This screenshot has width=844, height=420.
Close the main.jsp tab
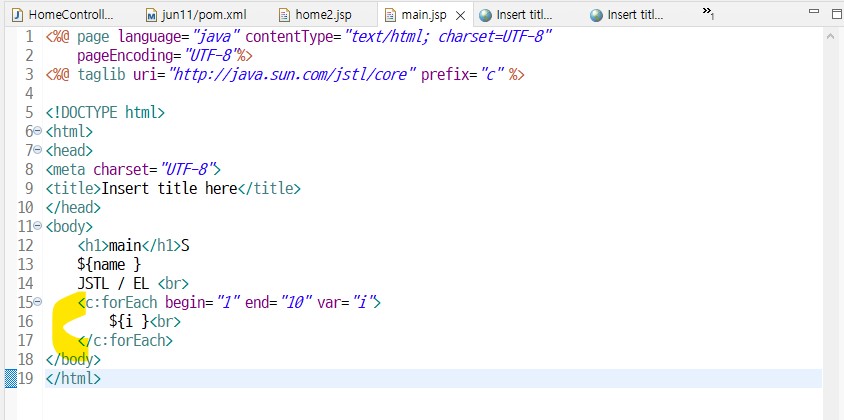tap(460, 15)
